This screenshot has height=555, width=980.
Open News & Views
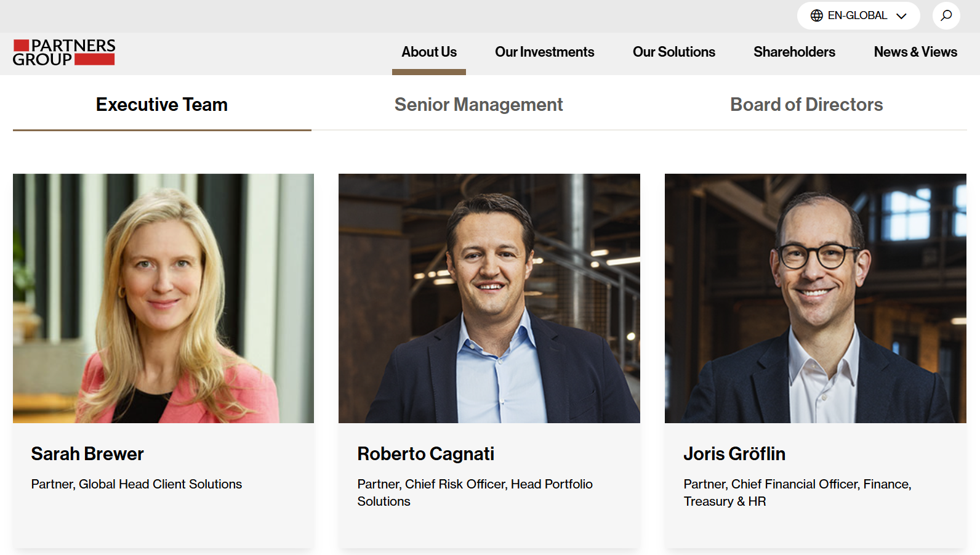(915, 52)
